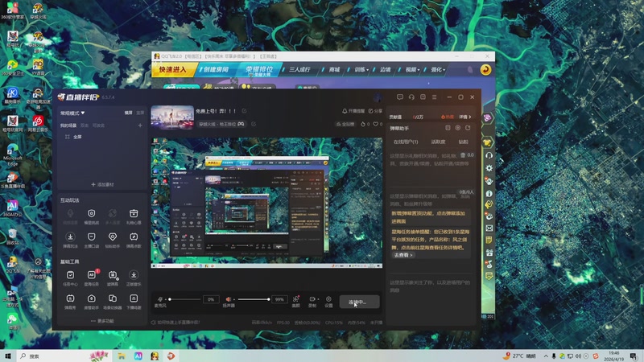
Task: Click 快速进入 in QQ飞车 window
Action: click(173, 70)
